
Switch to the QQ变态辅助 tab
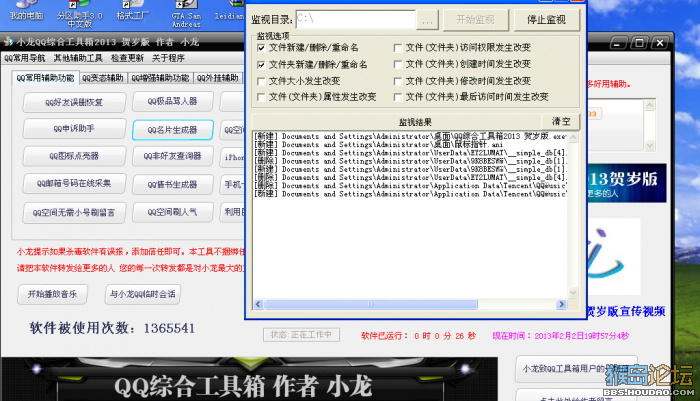(103, 78)
